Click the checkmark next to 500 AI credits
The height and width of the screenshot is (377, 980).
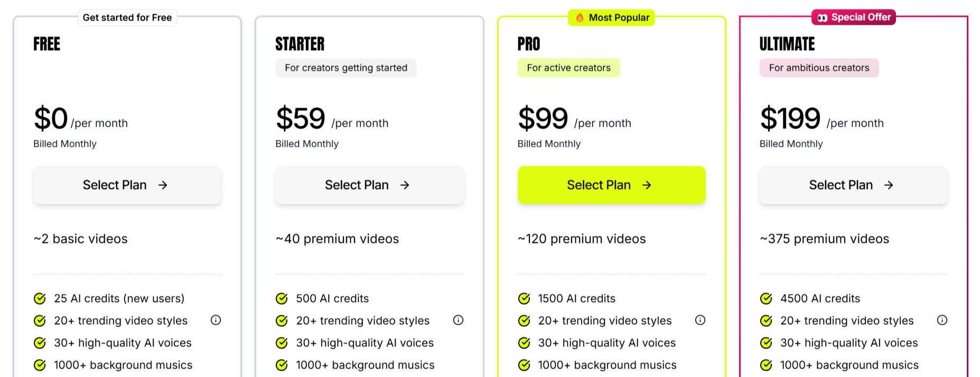(x=281, y=298)
